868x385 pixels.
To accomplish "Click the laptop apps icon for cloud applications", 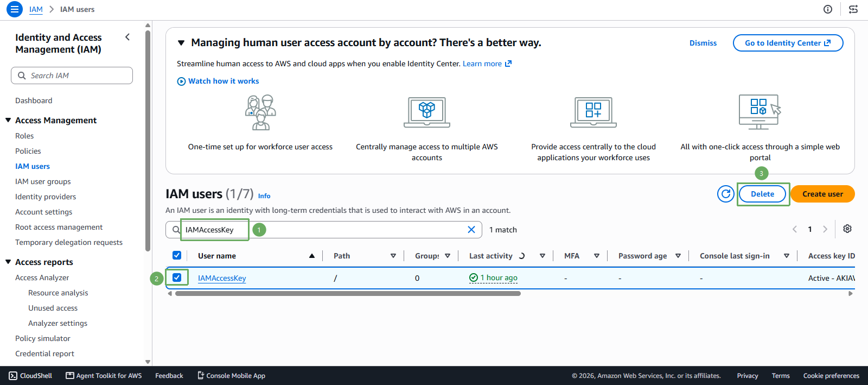I will tap(593, 112).
